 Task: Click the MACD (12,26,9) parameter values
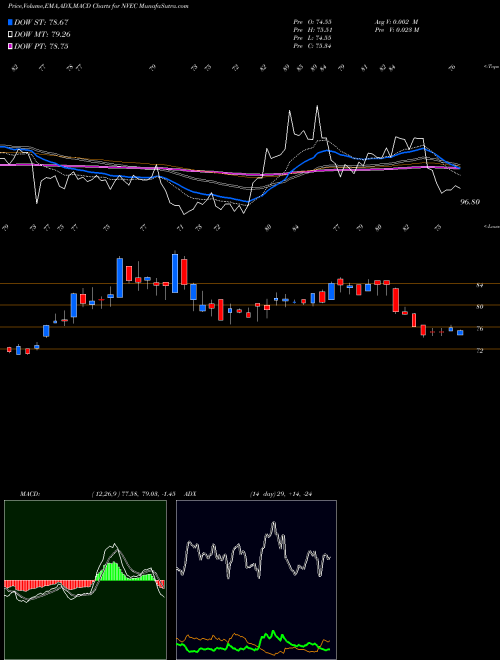coord(133,494)
